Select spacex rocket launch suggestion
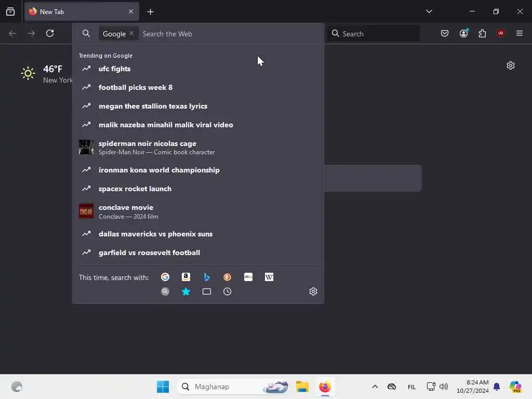 tap(198, 188)
